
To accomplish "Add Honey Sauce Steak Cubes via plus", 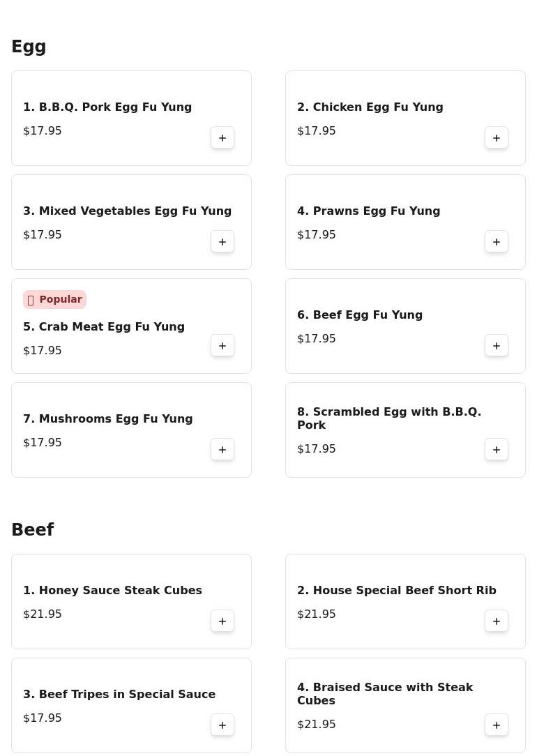I will click(222, 621).
